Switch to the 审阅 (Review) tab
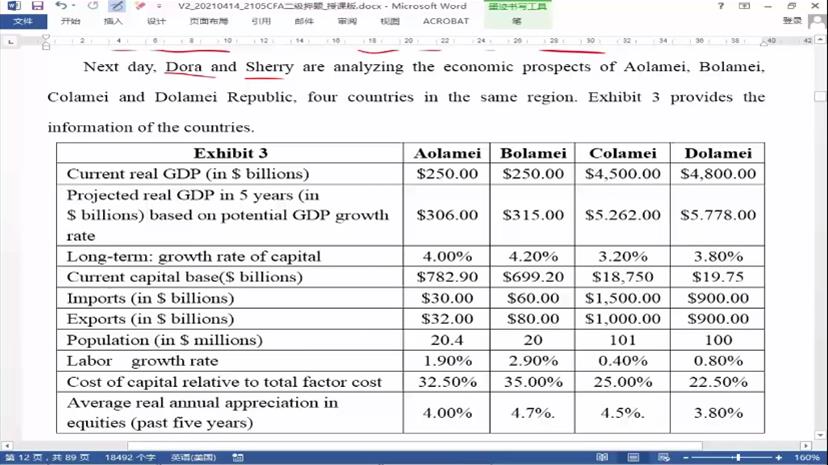 [x=347, y=21]
